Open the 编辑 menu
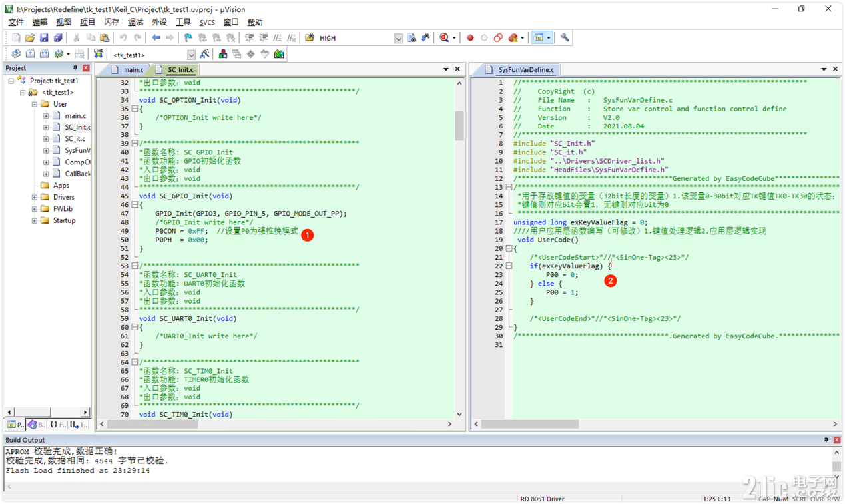Image resolution: width=845 pixels, height=504 pixels. click(x=40, y=23)
